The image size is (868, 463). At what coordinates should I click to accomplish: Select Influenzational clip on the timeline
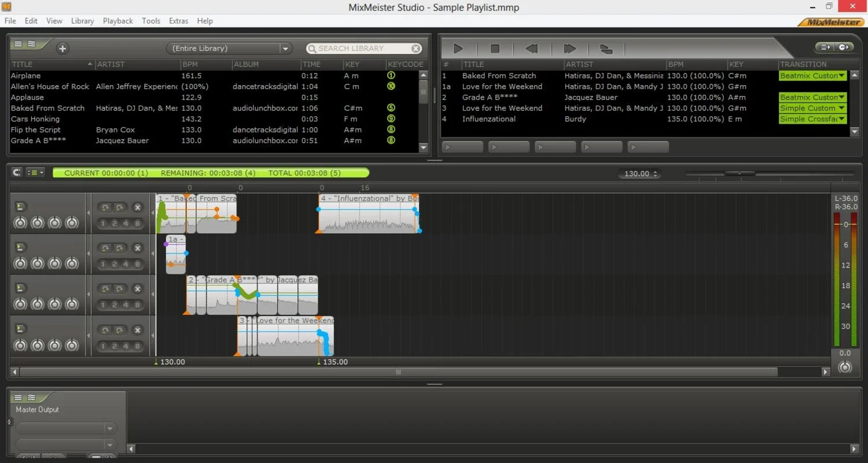[x=368, y=213]
